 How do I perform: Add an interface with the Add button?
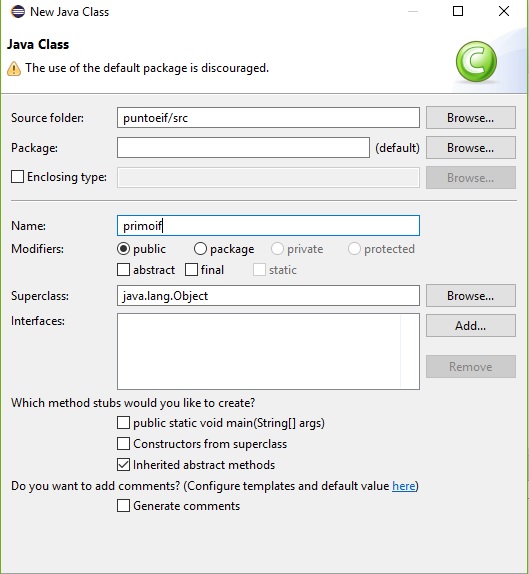(x=470, y=325)
